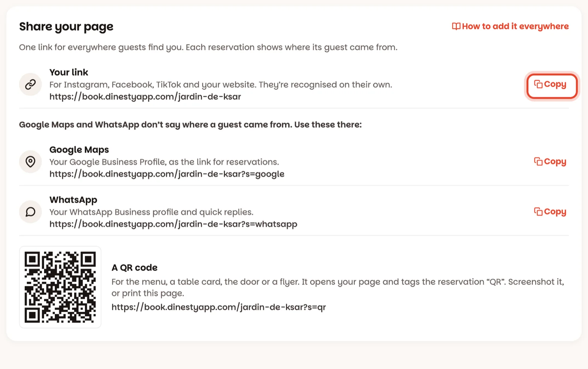Click the WhatsApp chat bubble icon

31,212
